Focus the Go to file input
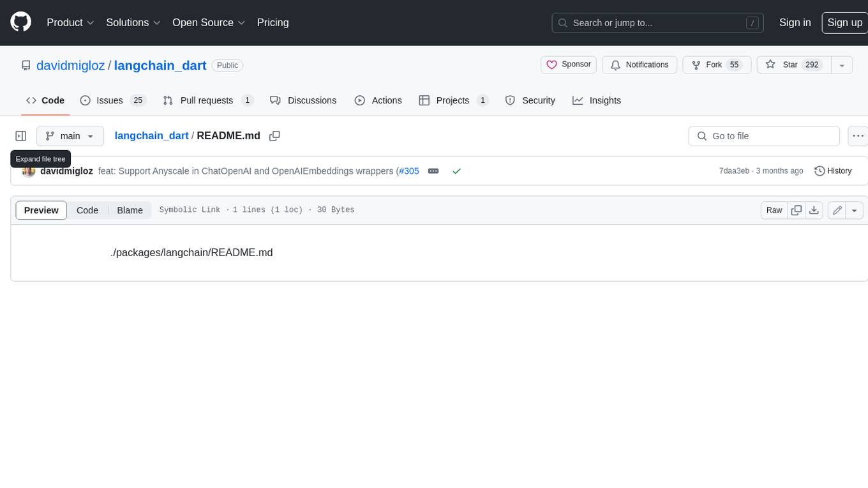868x488 pixels. (764, 136)
